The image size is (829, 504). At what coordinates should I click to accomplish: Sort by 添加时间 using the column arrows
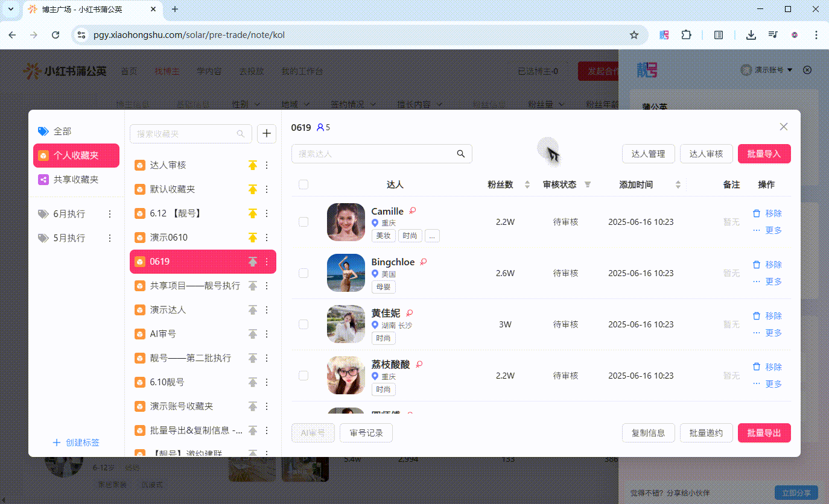coord(678,184)
